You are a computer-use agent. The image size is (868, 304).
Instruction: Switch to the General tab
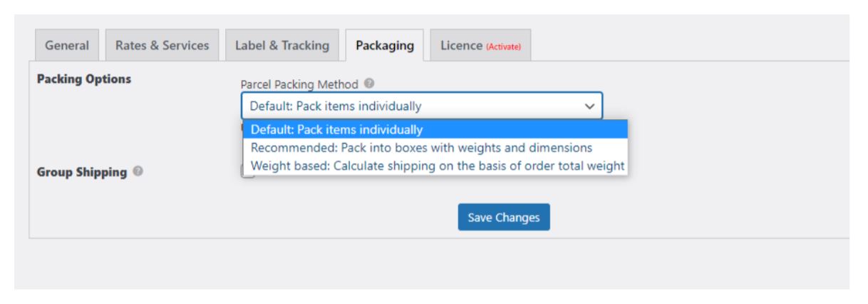click(x=67, y=45)
